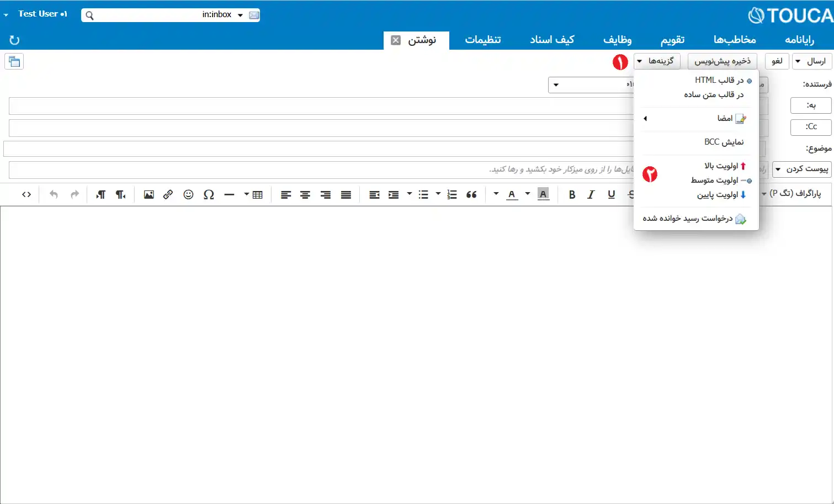Open the emoticon smiley picker
Screen dimensions: 834x504
pyautogui.click(x=188, y=194)
